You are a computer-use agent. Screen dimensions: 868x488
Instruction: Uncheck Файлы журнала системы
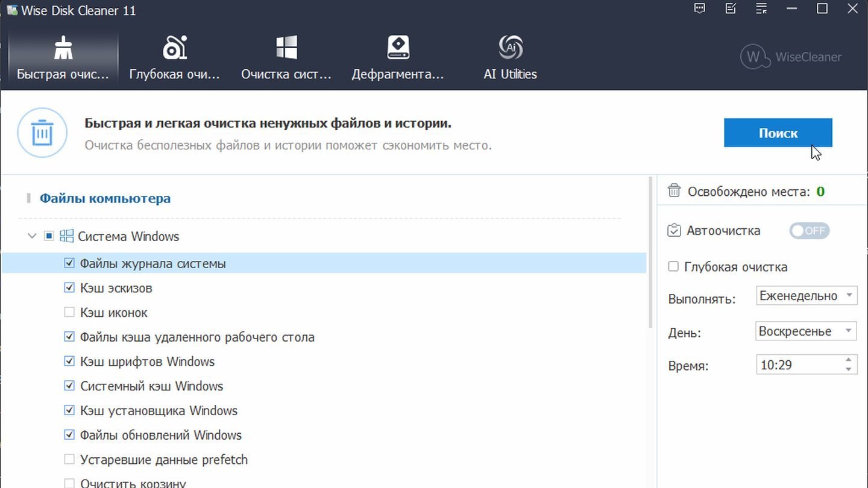pos(69,263)
